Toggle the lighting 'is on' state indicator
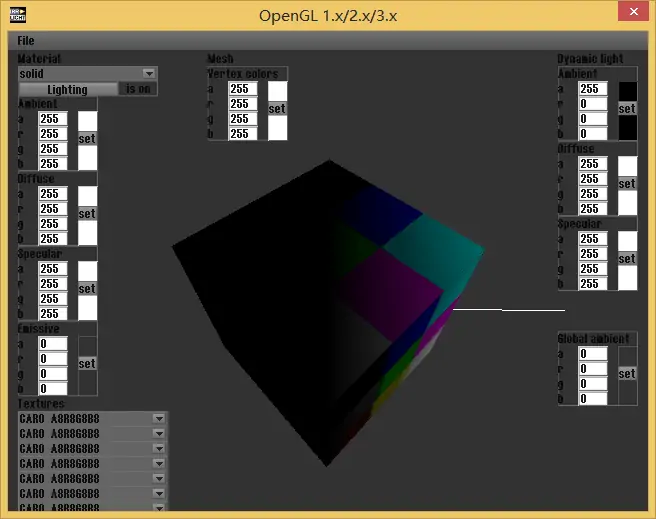 [138, 89]
